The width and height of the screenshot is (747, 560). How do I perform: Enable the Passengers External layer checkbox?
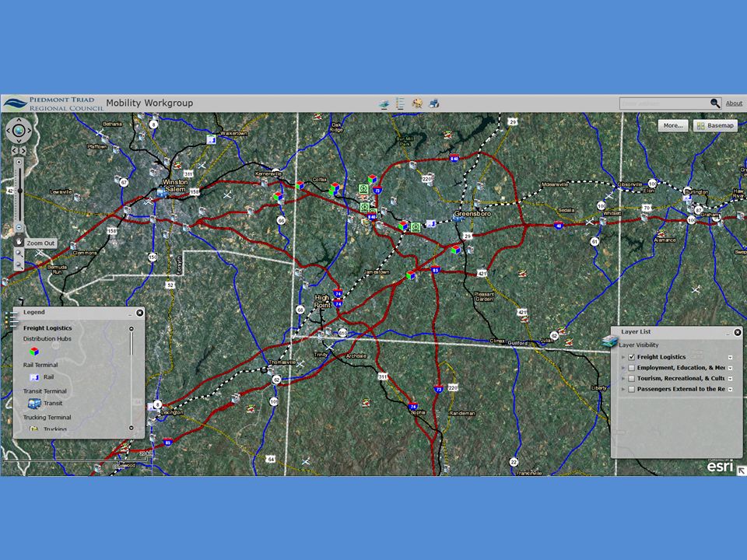click(632, 389)
